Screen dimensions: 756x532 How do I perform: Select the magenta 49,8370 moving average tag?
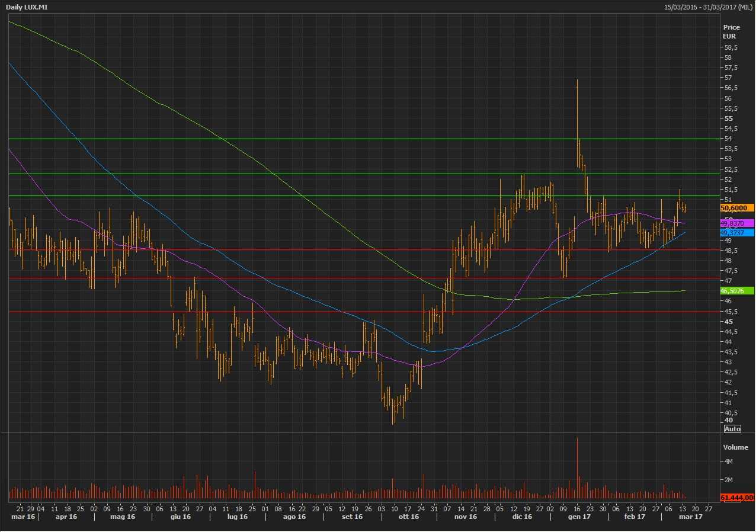736,223
